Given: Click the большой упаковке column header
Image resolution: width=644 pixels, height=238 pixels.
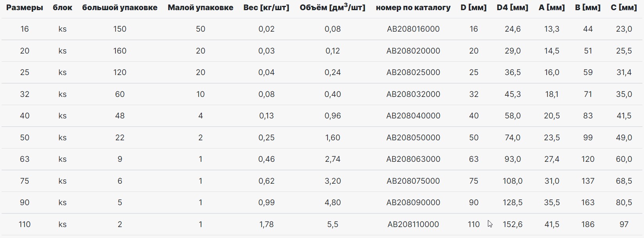Looking at the screenshot, I should click(x=120, y=7).
